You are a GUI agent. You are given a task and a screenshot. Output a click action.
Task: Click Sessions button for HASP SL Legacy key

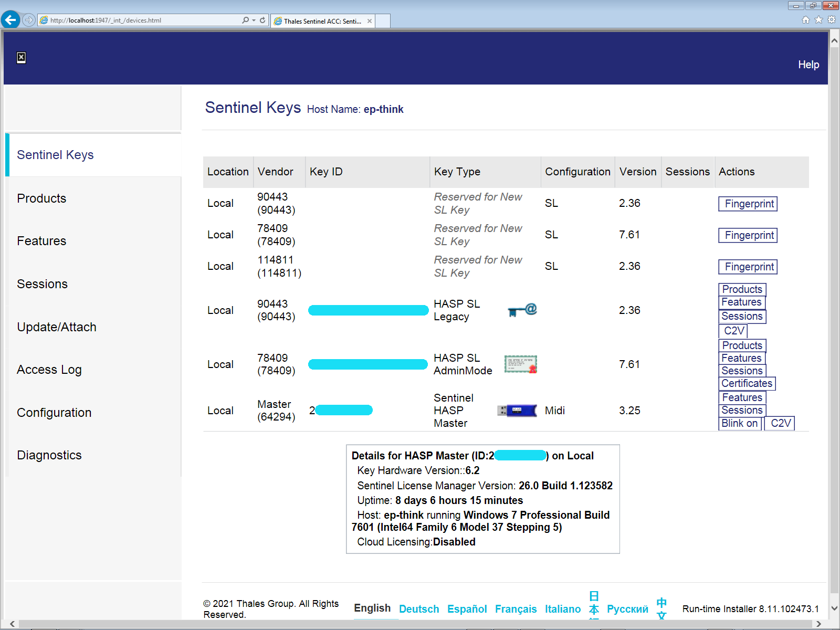coord(742,317)
